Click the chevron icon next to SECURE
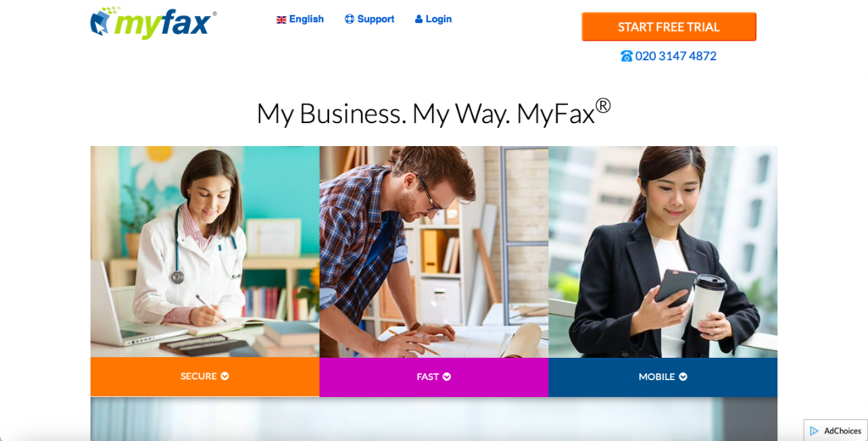This screenshot has width=868, height=441. tap(225, 377)
